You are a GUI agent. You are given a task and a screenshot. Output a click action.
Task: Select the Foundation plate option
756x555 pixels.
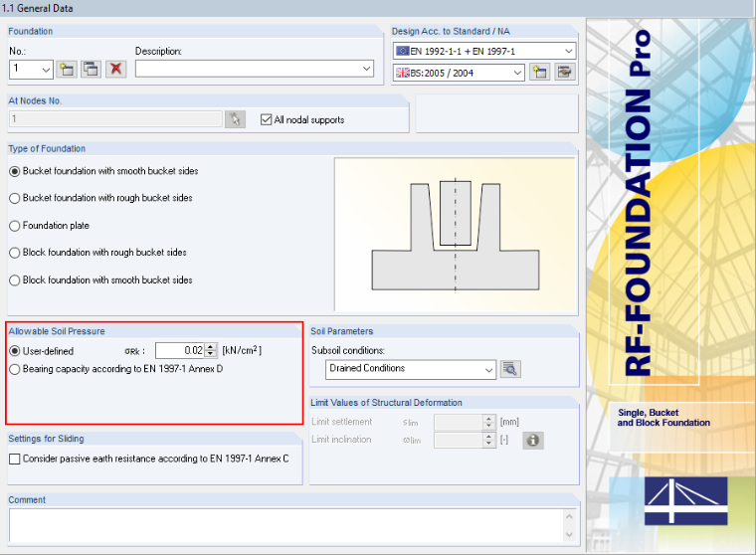point(15,226)
